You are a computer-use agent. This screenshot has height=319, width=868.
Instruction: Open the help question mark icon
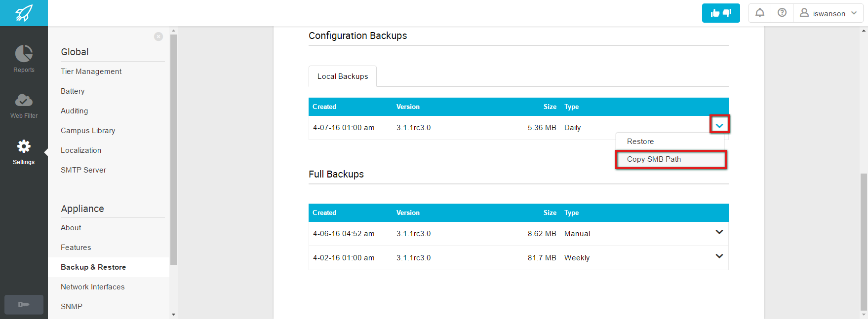782,13
